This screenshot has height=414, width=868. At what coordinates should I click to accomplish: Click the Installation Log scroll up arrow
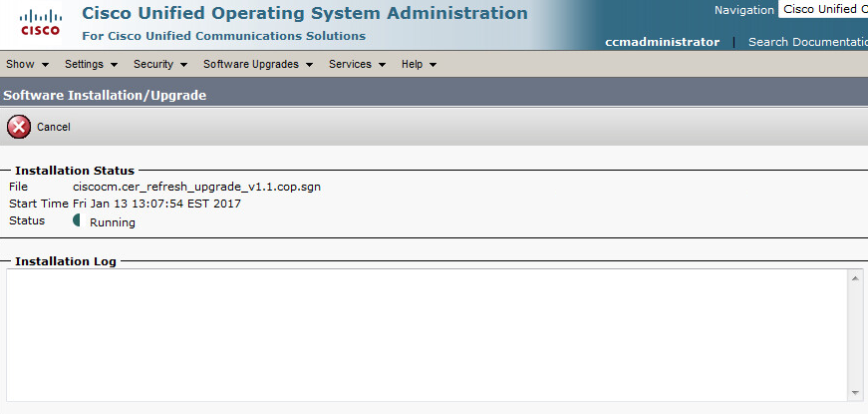855,277
